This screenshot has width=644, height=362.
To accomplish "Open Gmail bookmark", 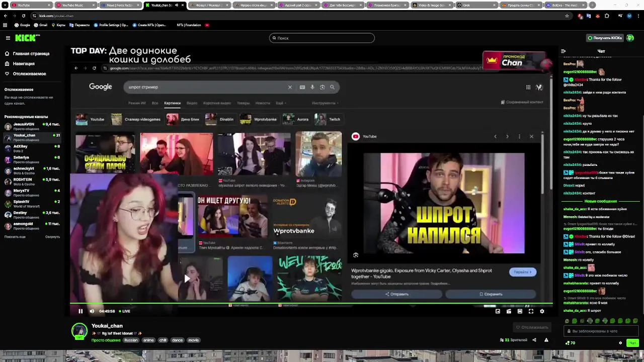I will [41, 25].
